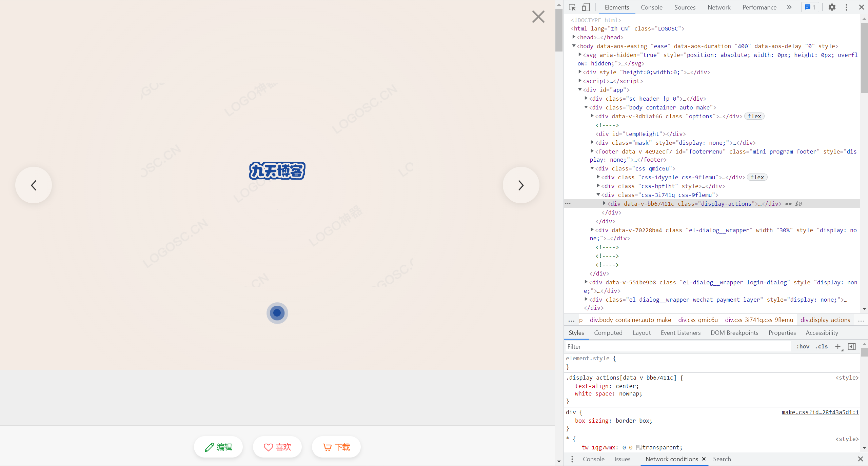The width and height of the screenshot is (868, 466).
Task: Click the issues message counter badge
Action: click(x=810, y=7)
